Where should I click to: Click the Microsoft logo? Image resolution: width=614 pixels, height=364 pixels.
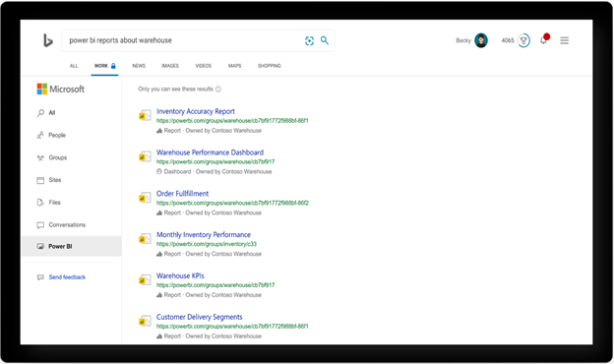coord(61,89)
